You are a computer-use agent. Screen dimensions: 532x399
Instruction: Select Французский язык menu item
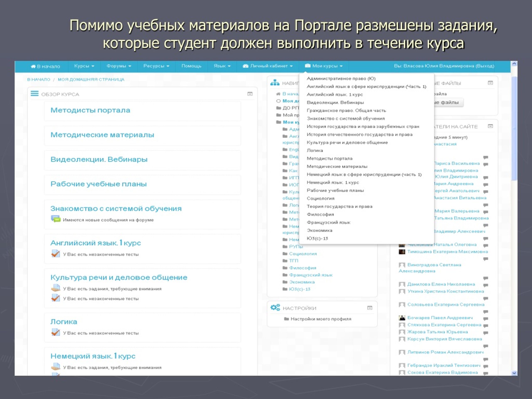click(x=329, y=223)
